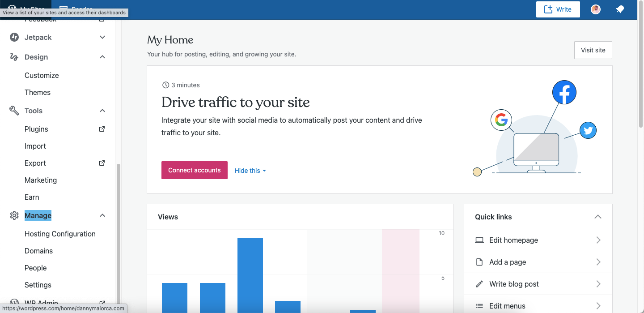Viewport: 644px width, 313px height.
Task: Open Write blog post quick link
Action: 538,284
